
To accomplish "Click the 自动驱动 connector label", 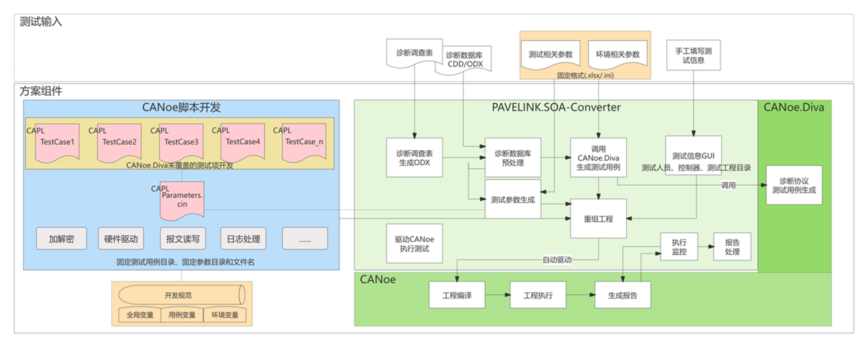I will pos(557,260).
